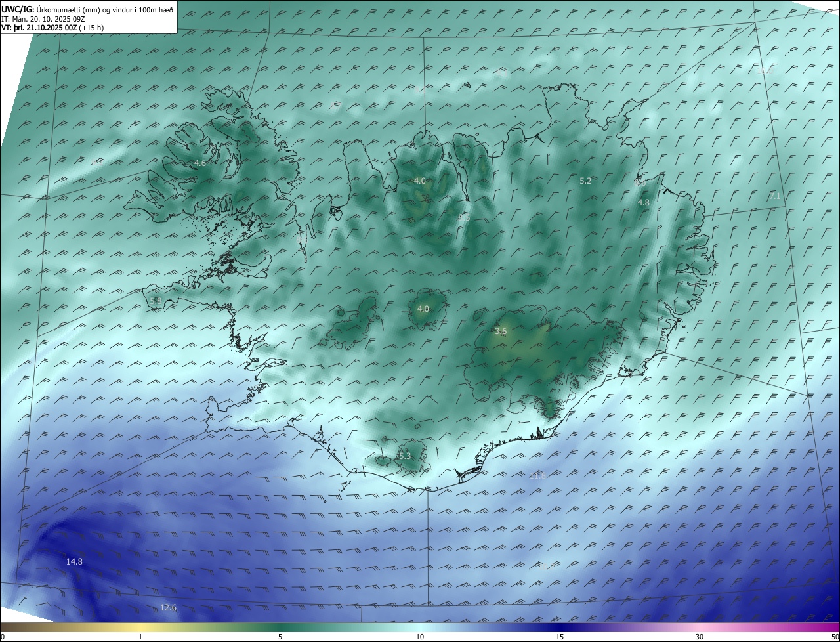Click the 12.6 value near the bottom edge
This screenshot has height=642, width=840.
pos(169,608)
